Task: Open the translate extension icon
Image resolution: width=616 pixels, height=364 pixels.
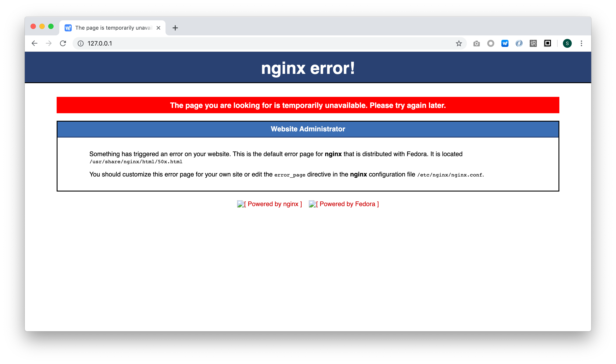Action: [533, 43]
